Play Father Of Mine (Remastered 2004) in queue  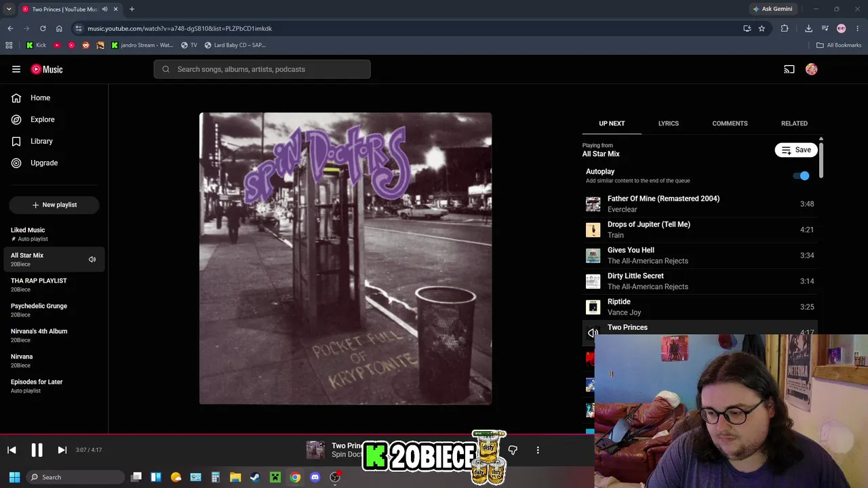click(700, 204)
